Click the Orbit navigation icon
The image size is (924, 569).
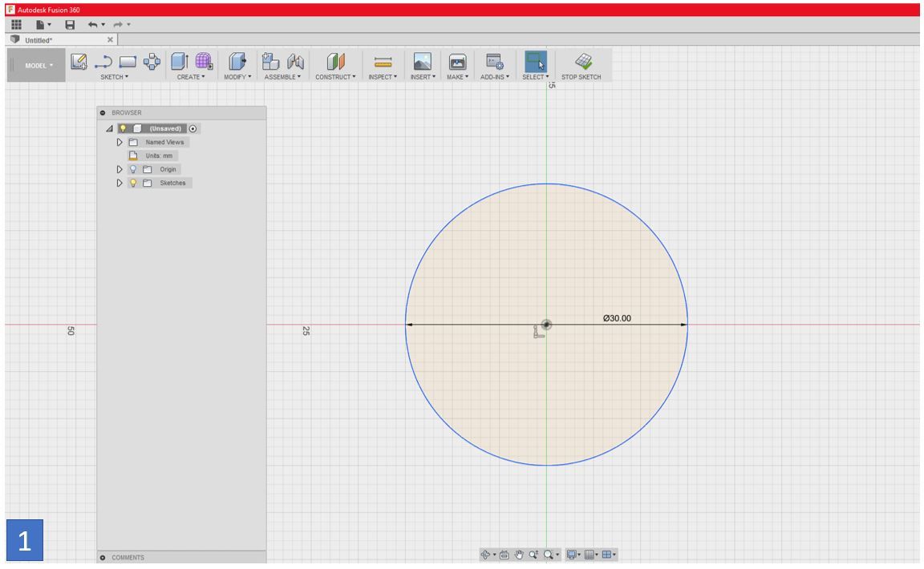[x=485, y=555]
